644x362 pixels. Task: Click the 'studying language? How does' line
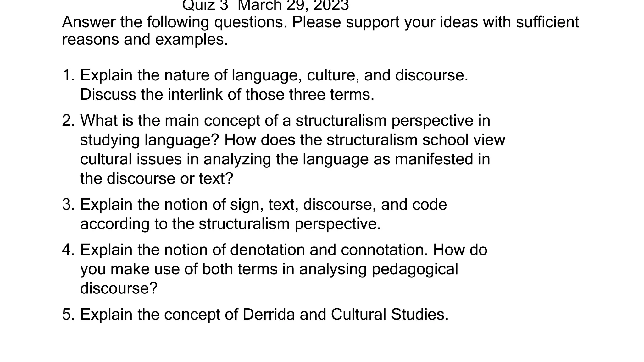293,140
